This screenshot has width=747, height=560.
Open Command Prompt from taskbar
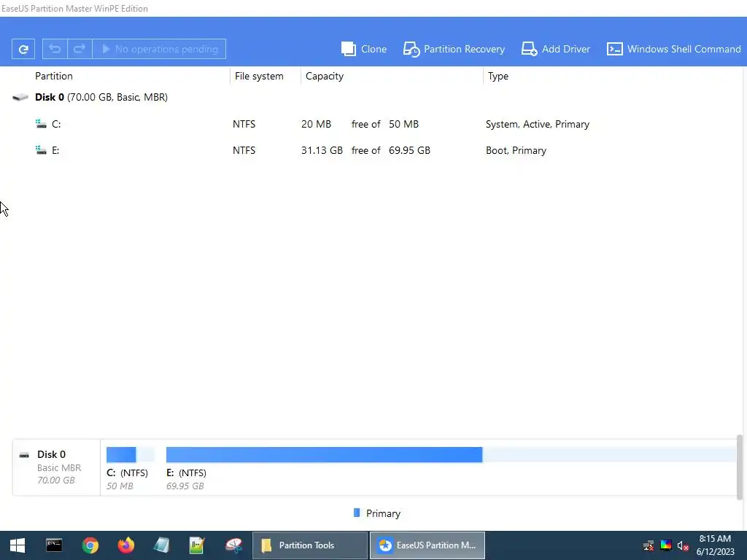pos(54,545)
